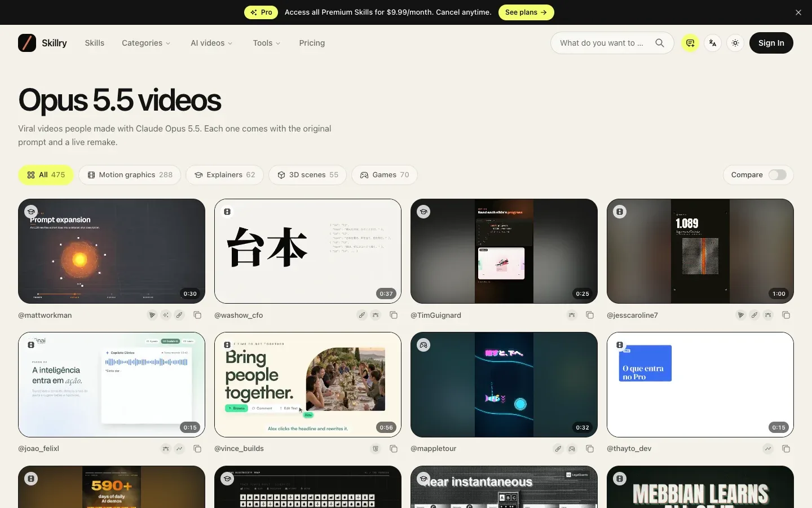Copy prompt icon under @jesscaroline7 video
Screen dimensions: 812x508
coord(786,315)
